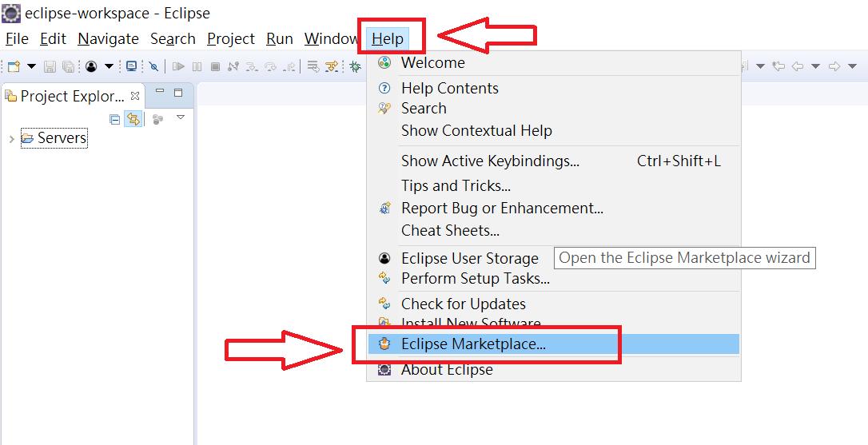The image size is (868, 445).
Task: Open the Navigate menu
Action: [x=109, y=38]
